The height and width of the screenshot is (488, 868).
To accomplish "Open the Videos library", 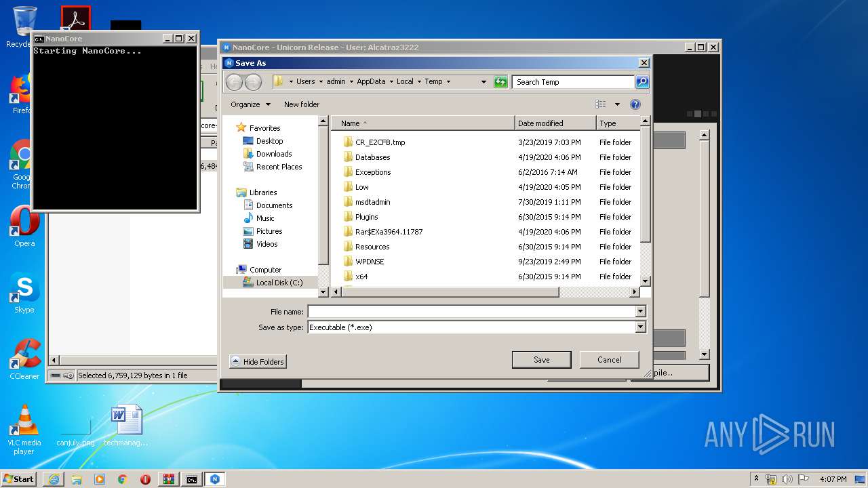I will tap(260, 244).
